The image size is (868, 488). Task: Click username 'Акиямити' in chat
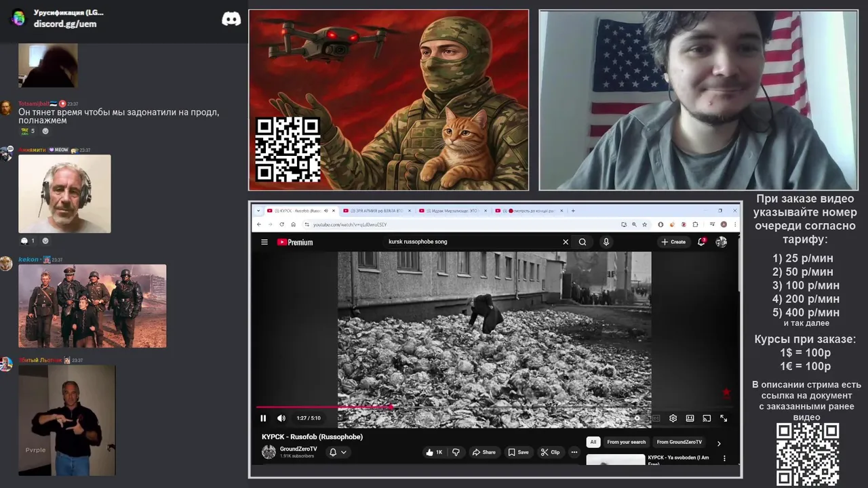(32, 150)
